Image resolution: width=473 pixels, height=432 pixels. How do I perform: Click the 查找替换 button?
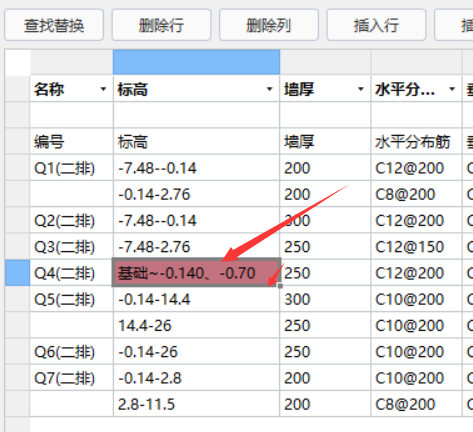[54, 25]
